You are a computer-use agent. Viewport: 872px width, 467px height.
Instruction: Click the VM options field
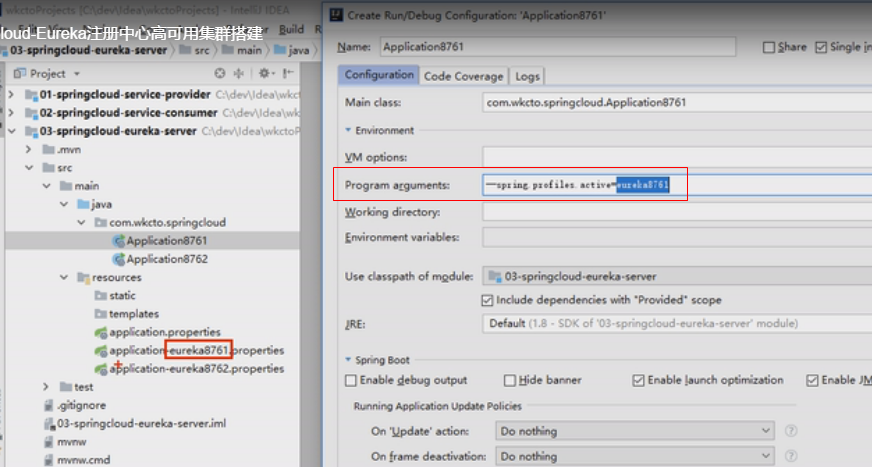677,157
